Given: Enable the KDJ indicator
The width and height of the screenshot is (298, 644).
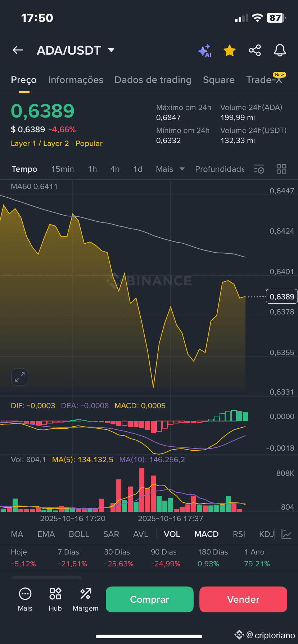Looking at the screenshot, I should pos(267,534).
